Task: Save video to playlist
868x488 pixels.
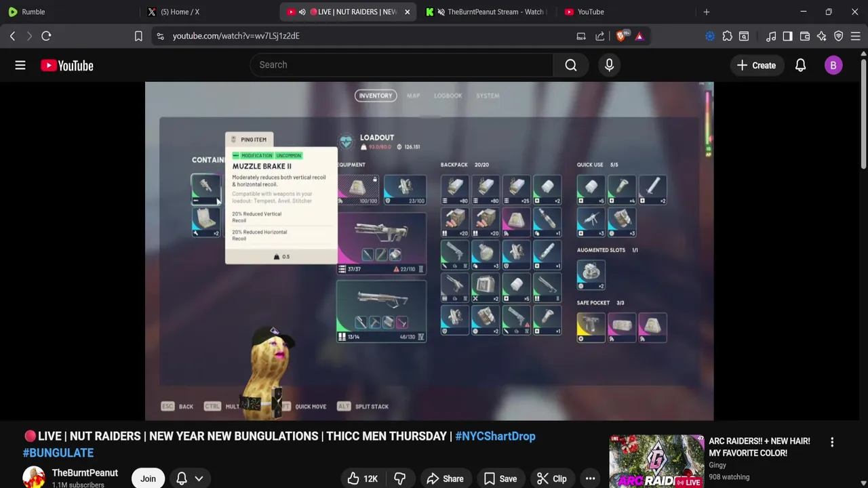Action: [500, 479]
